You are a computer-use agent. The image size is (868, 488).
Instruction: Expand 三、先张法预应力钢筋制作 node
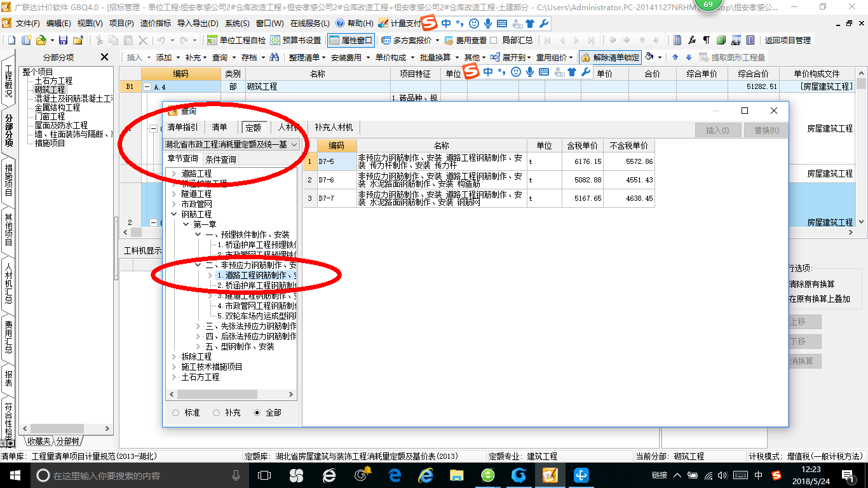pyautogui.click(x=198, y=326)
